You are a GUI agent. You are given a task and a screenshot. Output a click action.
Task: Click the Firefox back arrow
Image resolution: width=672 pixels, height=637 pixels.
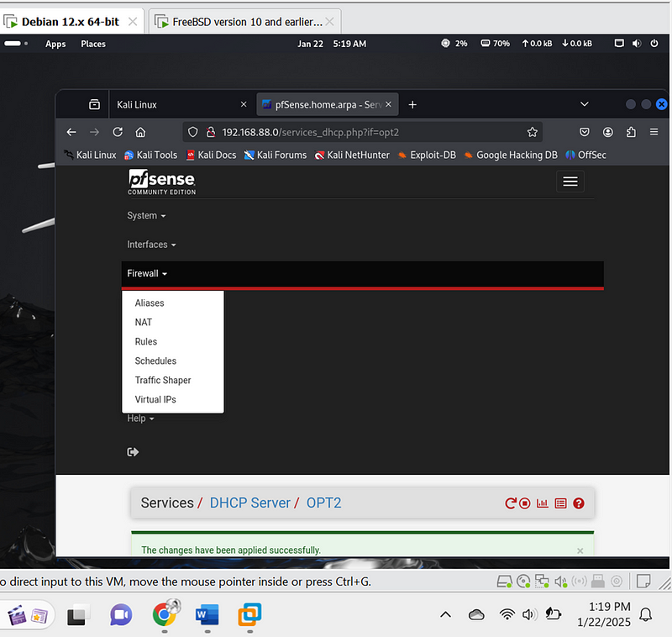pos(71,132)
